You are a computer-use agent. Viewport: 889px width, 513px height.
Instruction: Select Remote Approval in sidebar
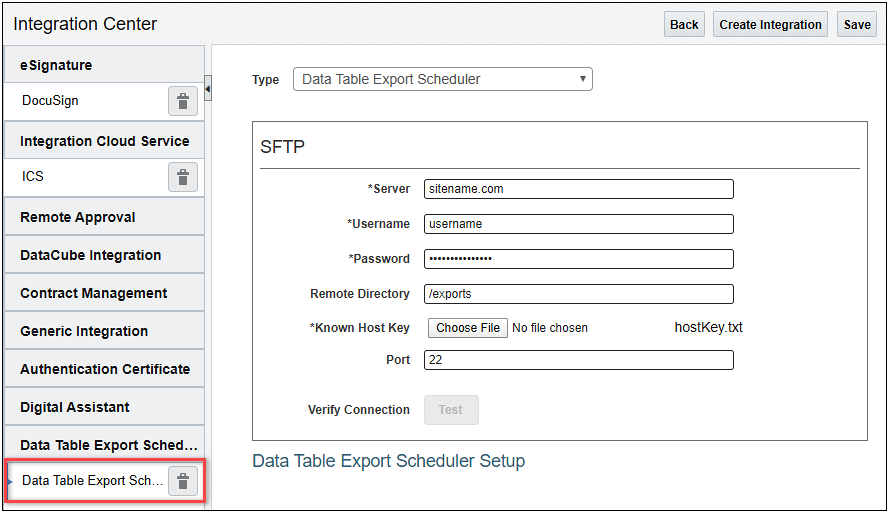[104, 217]
